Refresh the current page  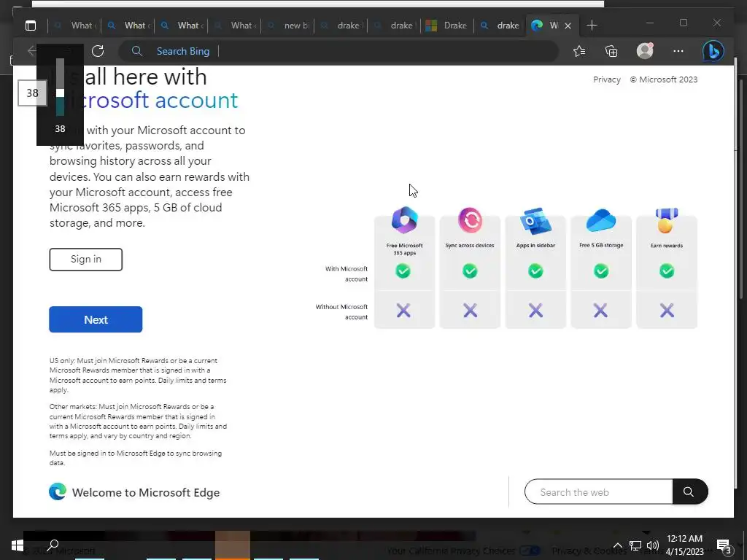click(x=98, y=51)
